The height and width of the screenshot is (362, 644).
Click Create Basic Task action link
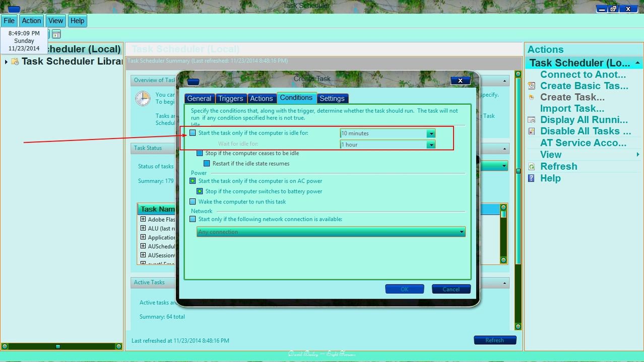[x=585, y=86]
